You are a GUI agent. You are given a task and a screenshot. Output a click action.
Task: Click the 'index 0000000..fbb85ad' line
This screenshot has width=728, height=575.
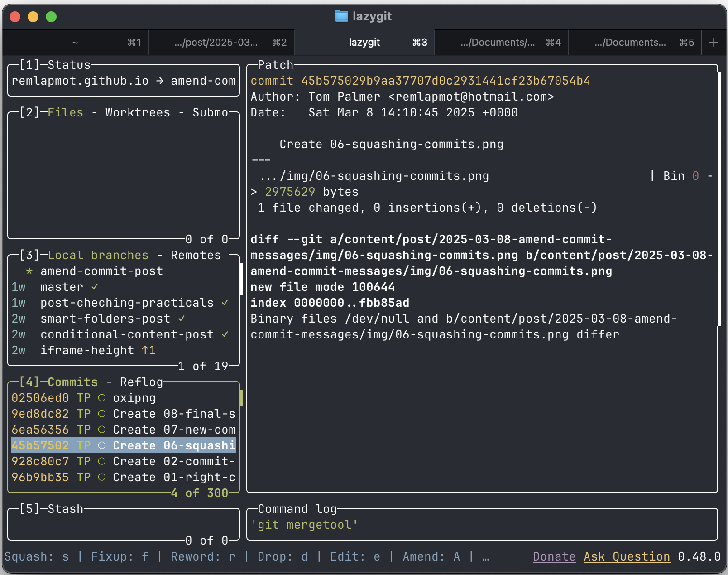pos(330,303)
